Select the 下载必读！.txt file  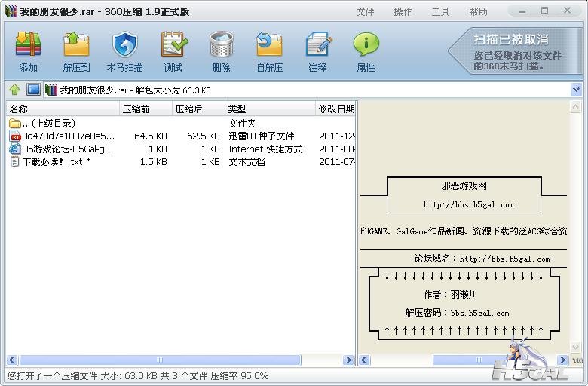56,161
